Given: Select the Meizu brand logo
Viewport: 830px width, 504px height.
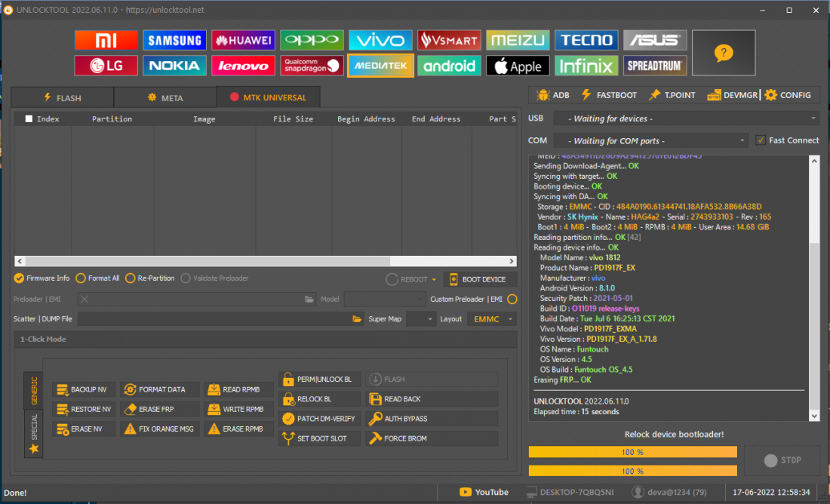Looking at the screenshot, I should pos(518,40).
